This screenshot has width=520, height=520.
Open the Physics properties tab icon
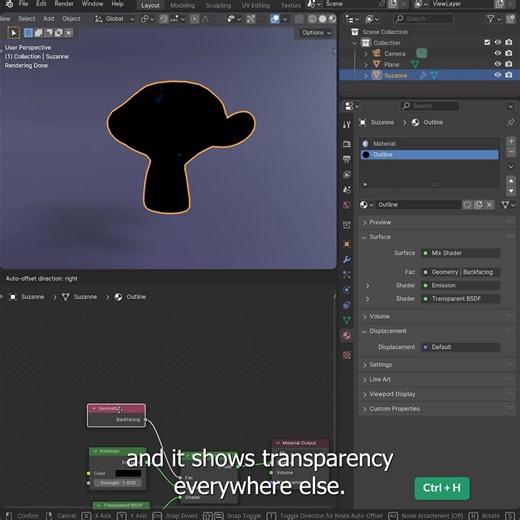click(347, 290)
